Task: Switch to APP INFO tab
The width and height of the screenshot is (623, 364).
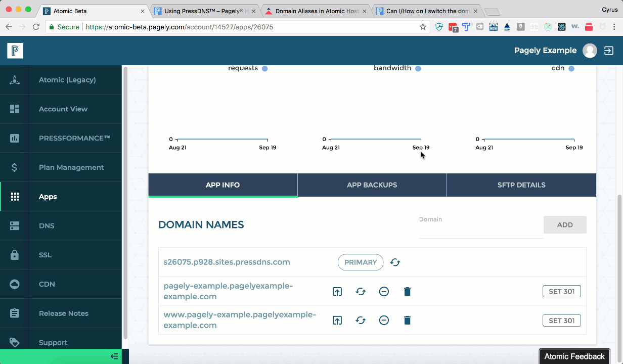Action: coord(223,185)
